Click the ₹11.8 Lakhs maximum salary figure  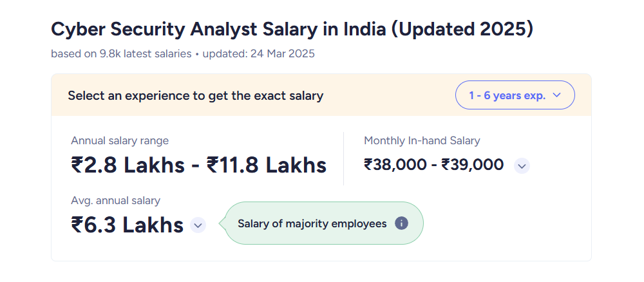coord(267,165)
